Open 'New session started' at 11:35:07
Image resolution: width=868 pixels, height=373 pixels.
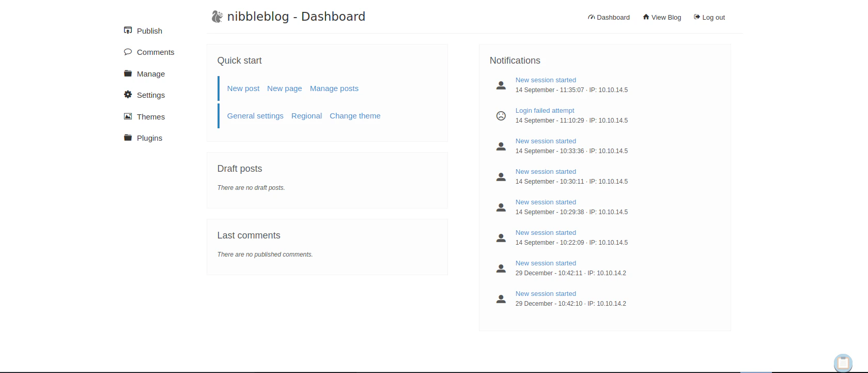(x=546, y=80)
